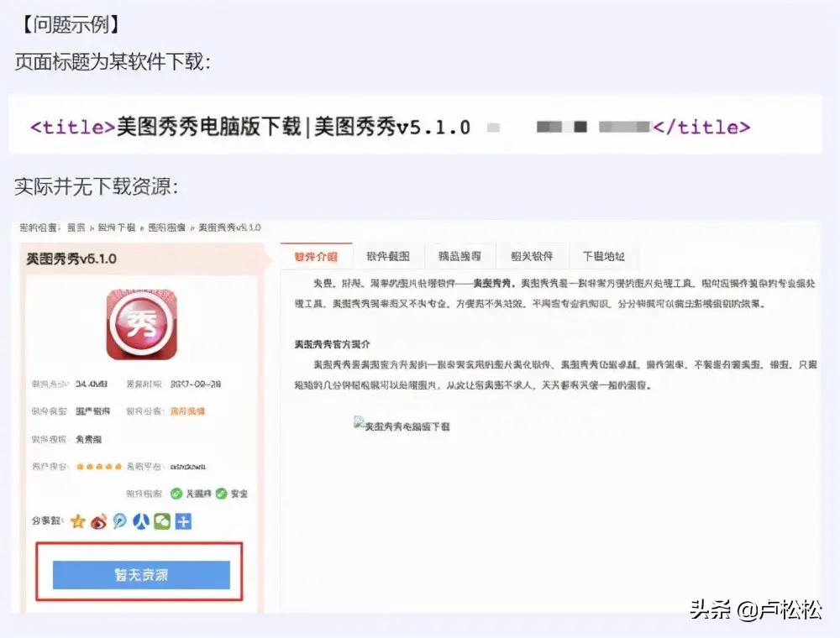
Task: Click 美图秀秀v5.1.0 at the breadcrumb end
Action: (x=229, y=227)
